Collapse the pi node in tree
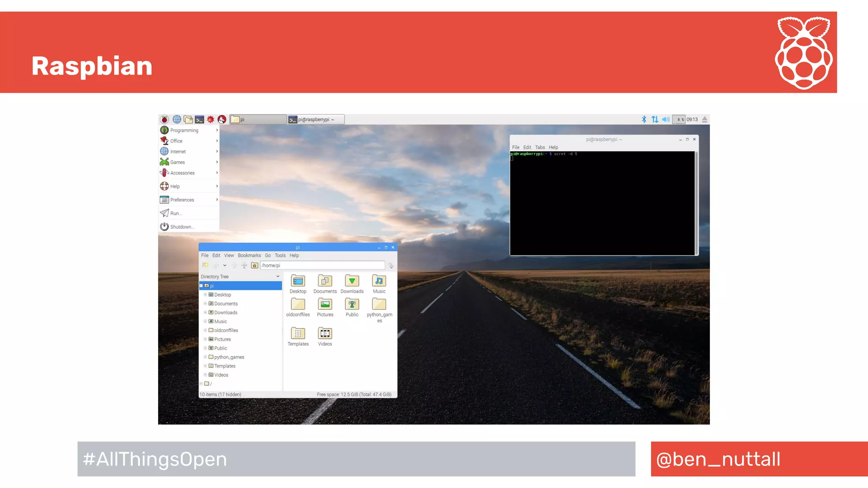The image size is (868, 488). tap(201, 286)
